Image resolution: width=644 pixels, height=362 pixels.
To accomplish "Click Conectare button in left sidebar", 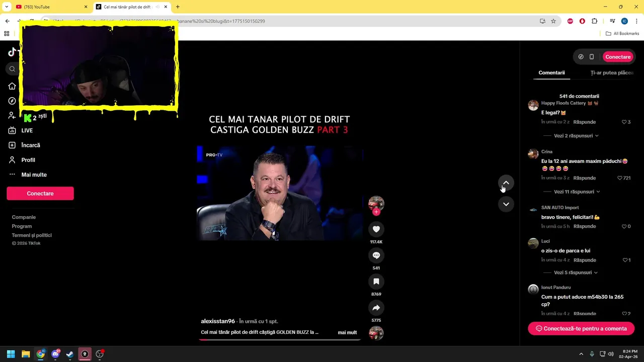I will coord(40,194).
